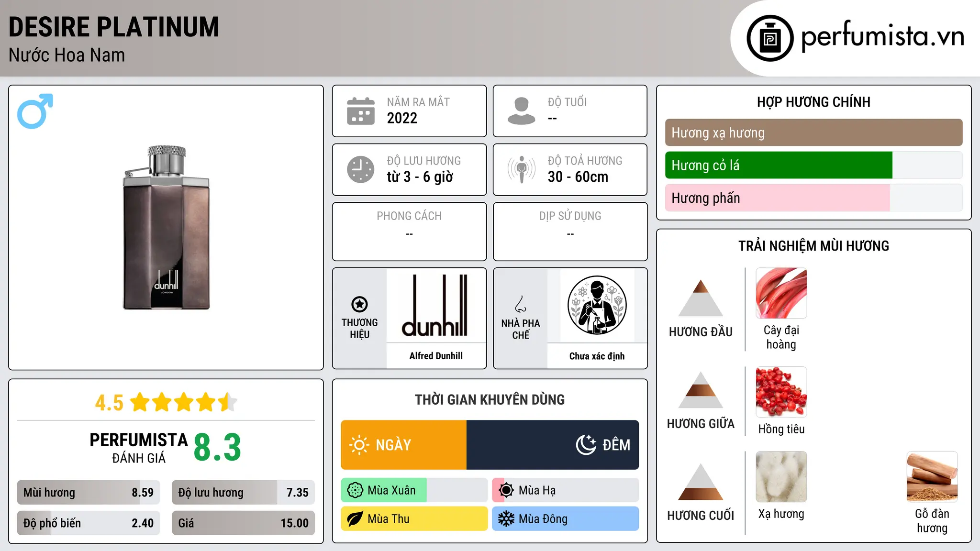Click the Desire Platinum bottle image

click(166, 228)
